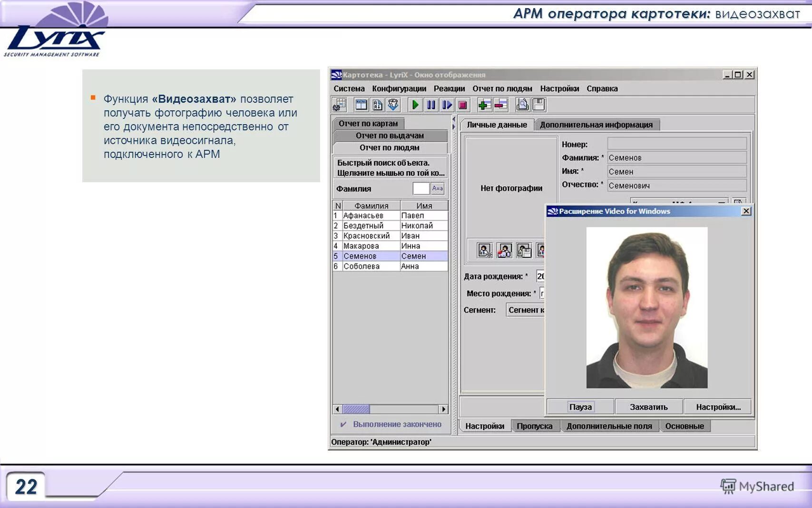The height and width of the screenshot is (508, 812).
Task: Select the Личные данные tab
Action: pos(497,125)
